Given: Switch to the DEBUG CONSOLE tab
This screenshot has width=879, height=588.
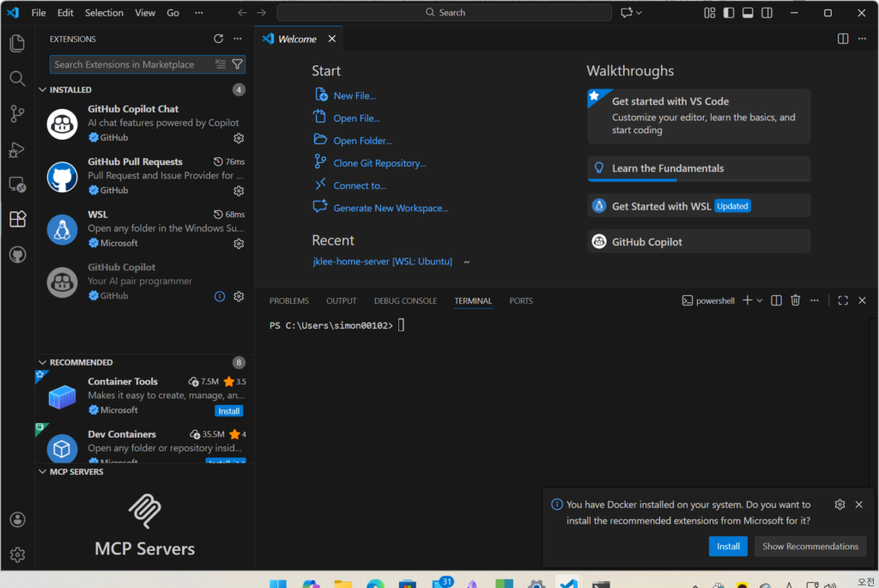Looking at the screenshot, I should click(x=405, y=300).
